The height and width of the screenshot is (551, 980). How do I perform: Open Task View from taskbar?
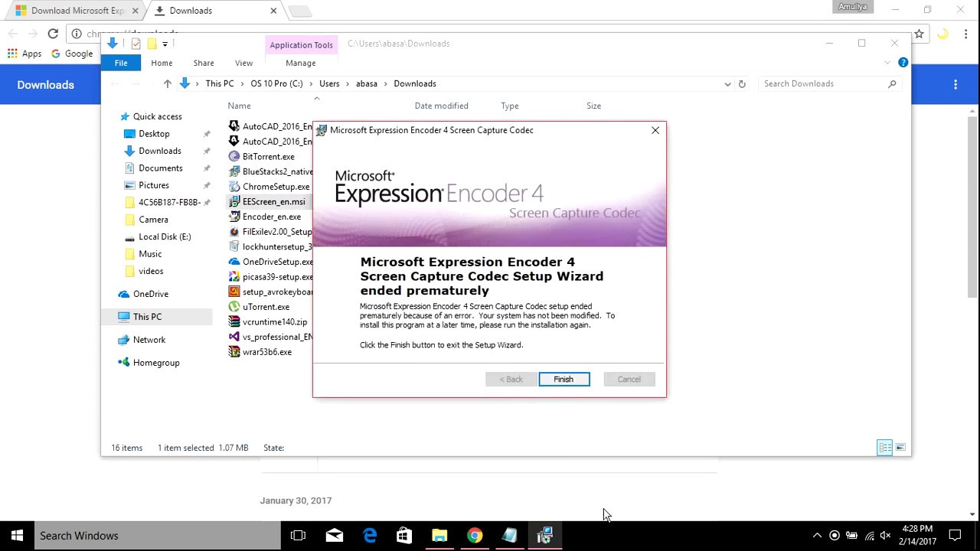pos(299,536)
